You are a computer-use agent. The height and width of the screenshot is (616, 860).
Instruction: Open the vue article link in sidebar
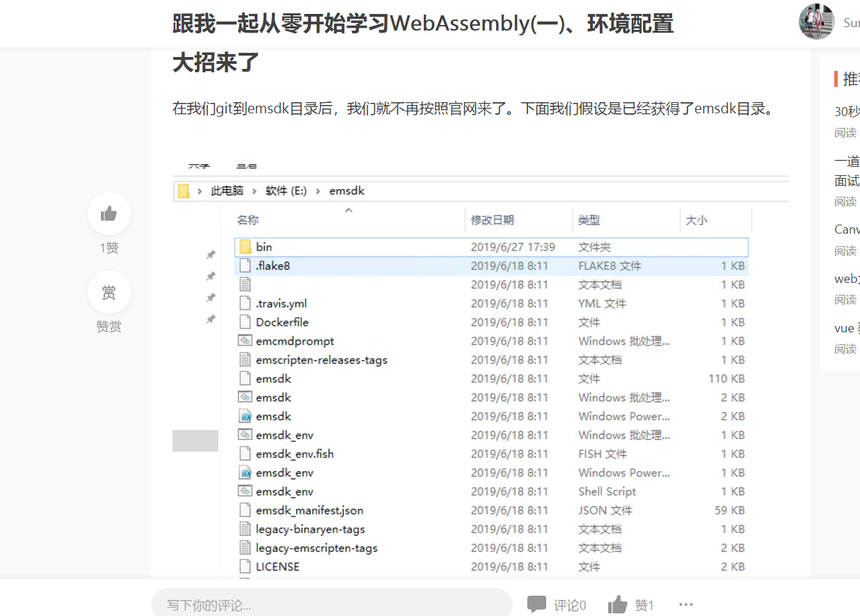pos(845,327)
